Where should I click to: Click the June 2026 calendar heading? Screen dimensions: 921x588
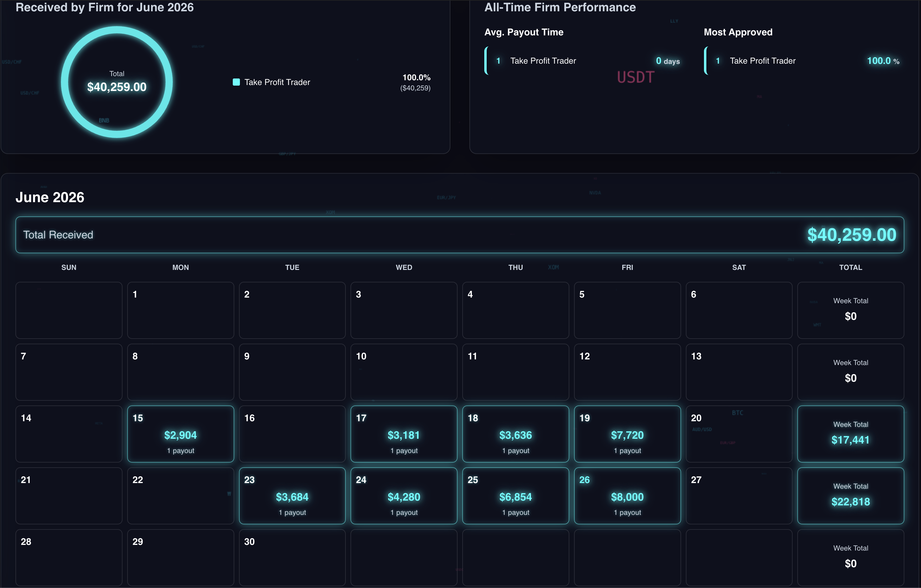click(x=50, y=197)
